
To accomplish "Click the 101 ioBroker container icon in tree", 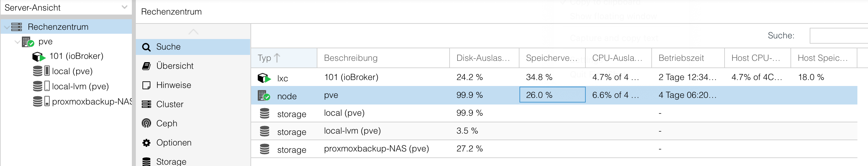I will click(x=38, y=57).
